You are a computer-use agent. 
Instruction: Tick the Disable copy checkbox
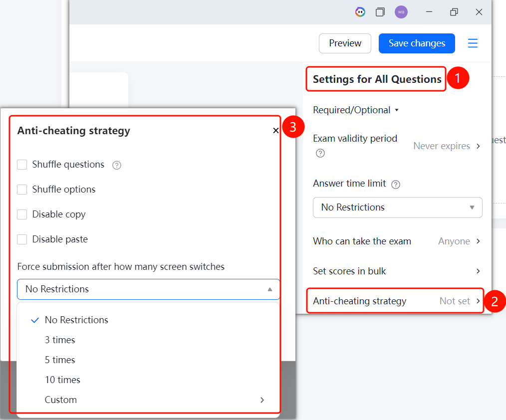click(x=22, y=214)
